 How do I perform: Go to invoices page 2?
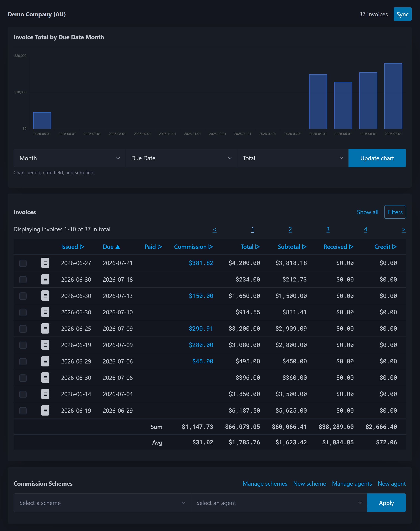point(290,229)
